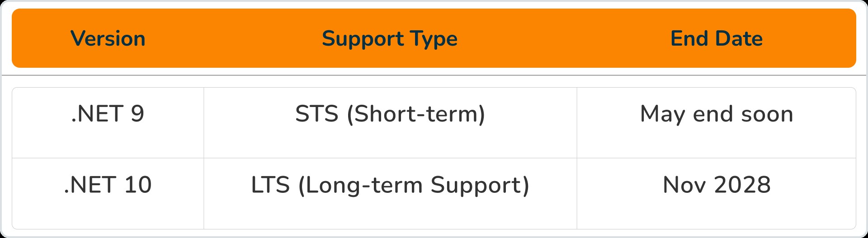Click the number 9 in version column
Viewport: 868px width, 238px height.
tap(137, 114)
